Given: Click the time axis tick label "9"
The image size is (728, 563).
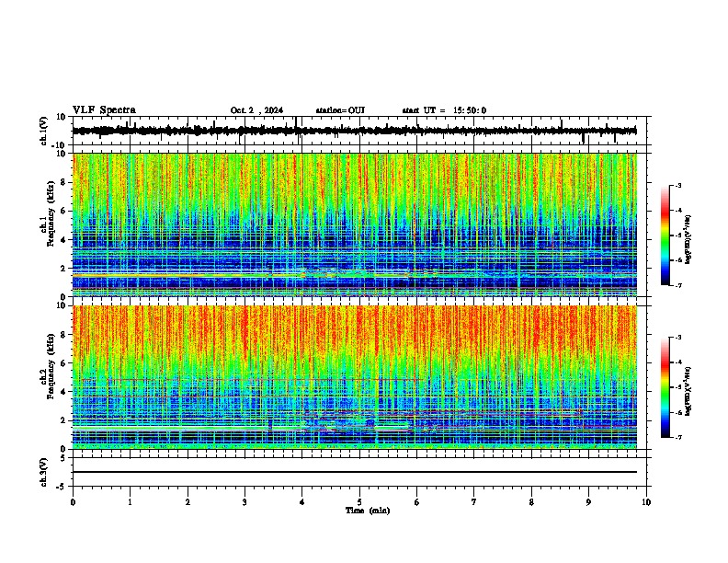Looking at the screenshot, I should pyautogui.click(x=588, y=502).
